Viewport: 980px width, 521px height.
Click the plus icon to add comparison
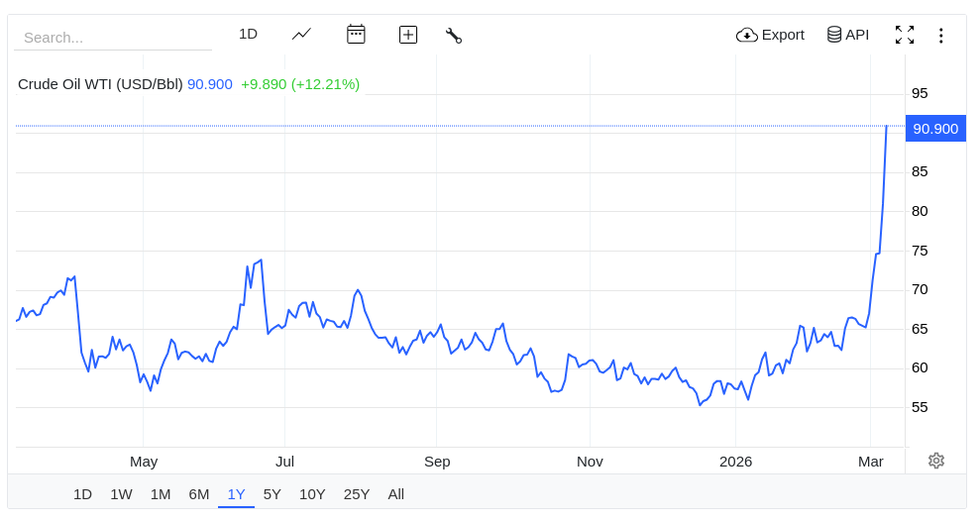tap(408, 35)
